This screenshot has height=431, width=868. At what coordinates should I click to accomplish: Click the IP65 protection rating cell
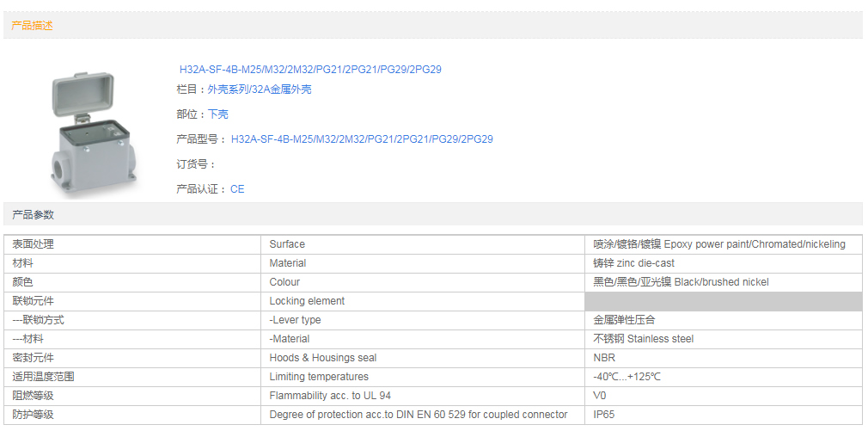pyautogui.click(x=604, y=415)
